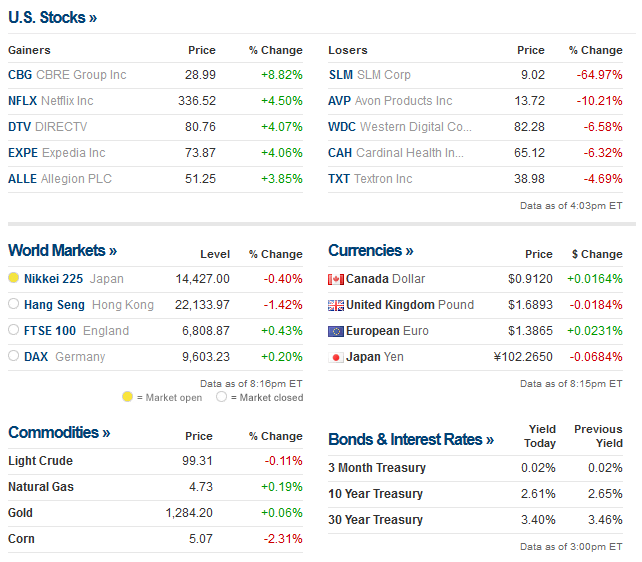Click Data as of 4:03pm ET note
The image size is (642, 562).
pos(571,205)
